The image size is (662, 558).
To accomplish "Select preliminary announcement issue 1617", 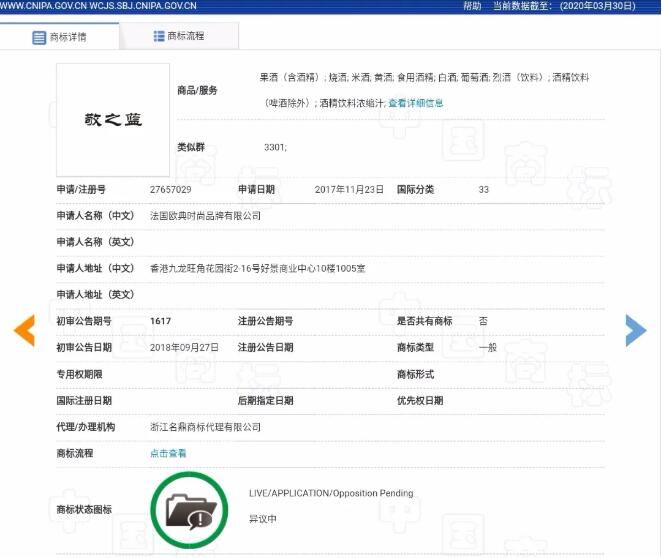I will [160, 321].
